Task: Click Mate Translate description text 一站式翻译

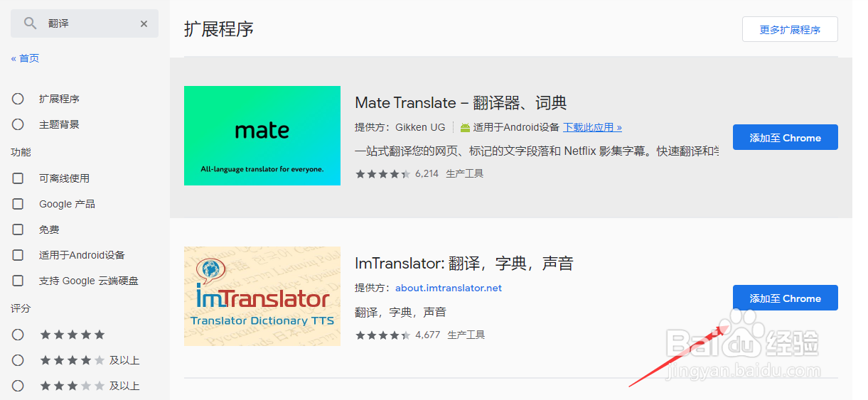Action: click(x=537, y=151)
